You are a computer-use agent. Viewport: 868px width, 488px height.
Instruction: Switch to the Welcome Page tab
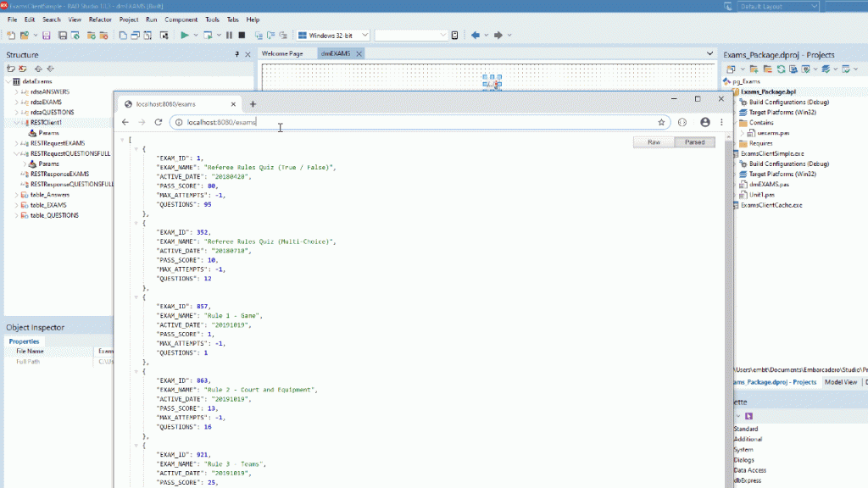pyautogui.click(x=282, y=53)
